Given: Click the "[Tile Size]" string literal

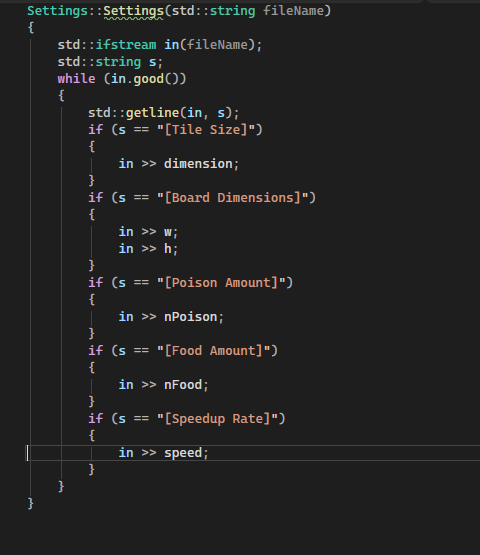Looking at the screenshot, I should click(x=206, y=130).
